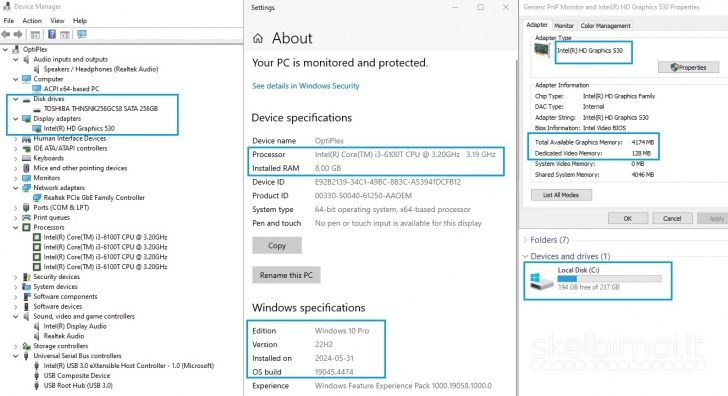Click the Local Disk (C:) usage bar
728x396 pixels.
point(610,279)
